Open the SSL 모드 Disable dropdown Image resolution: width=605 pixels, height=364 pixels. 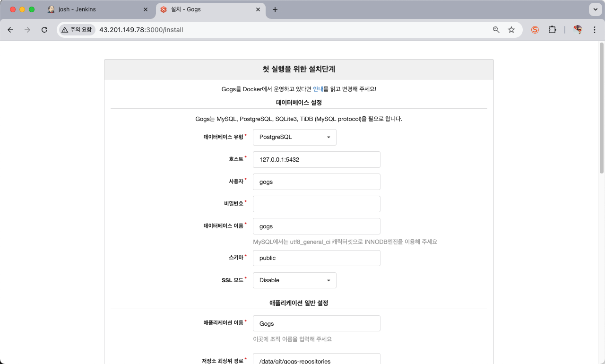[294, 280]
